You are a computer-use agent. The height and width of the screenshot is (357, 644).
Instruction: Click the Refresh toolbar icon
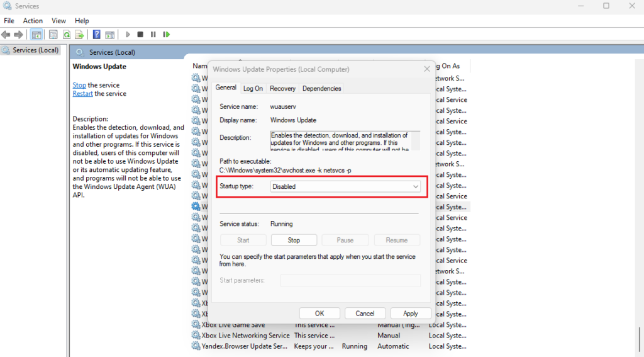click(x=66, y=35)
